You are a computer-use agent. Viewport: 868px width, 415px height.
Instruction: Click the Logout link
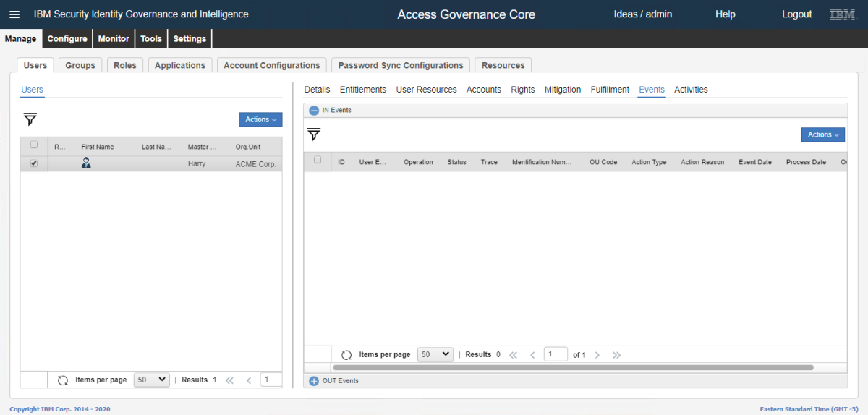(796, 14)
